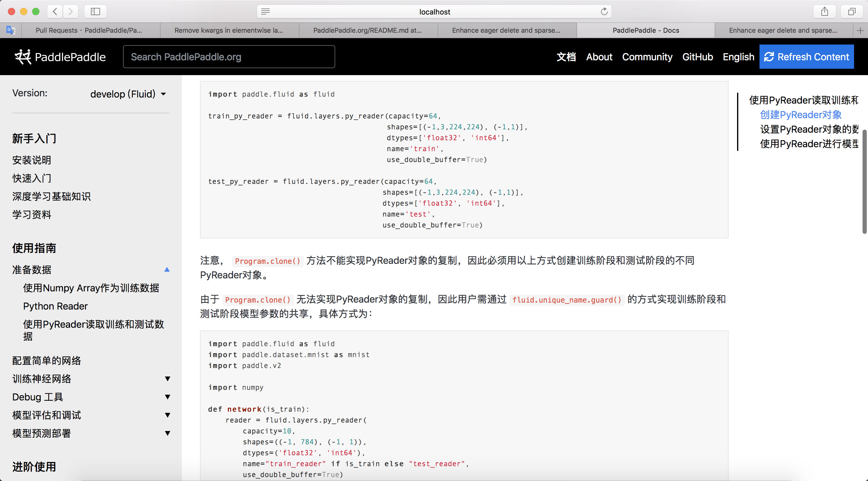Image resolution: width=868 pixels, height=481 pixels.
Task: Click the 使用指南 section heading
Action: click(x=34, y=248)
